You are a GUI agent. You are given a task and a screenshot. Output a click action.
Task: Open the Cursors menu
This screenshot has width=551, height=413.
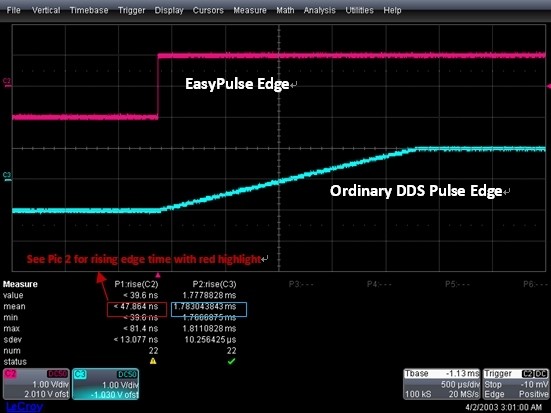pos(208,10)
